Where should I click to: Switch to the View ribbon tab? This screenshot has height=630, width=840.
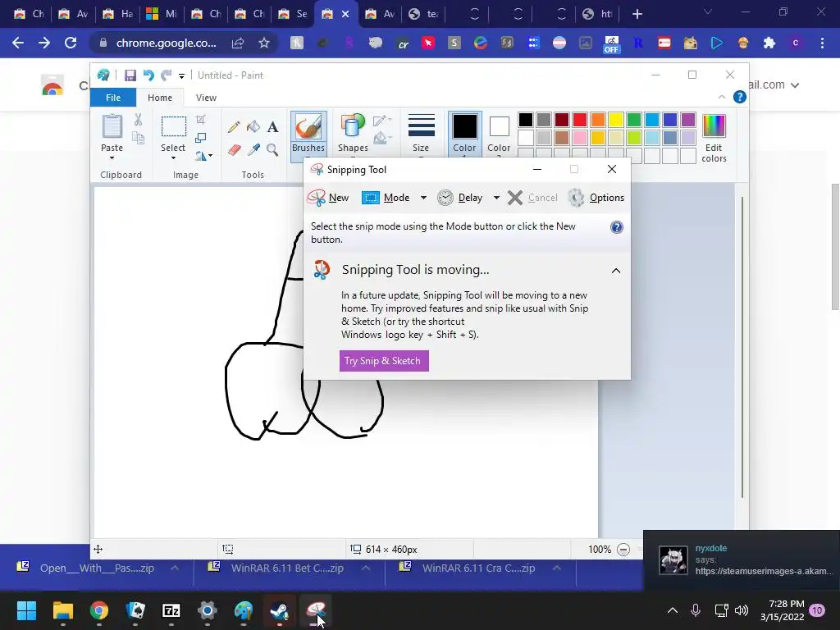(206, 98)
